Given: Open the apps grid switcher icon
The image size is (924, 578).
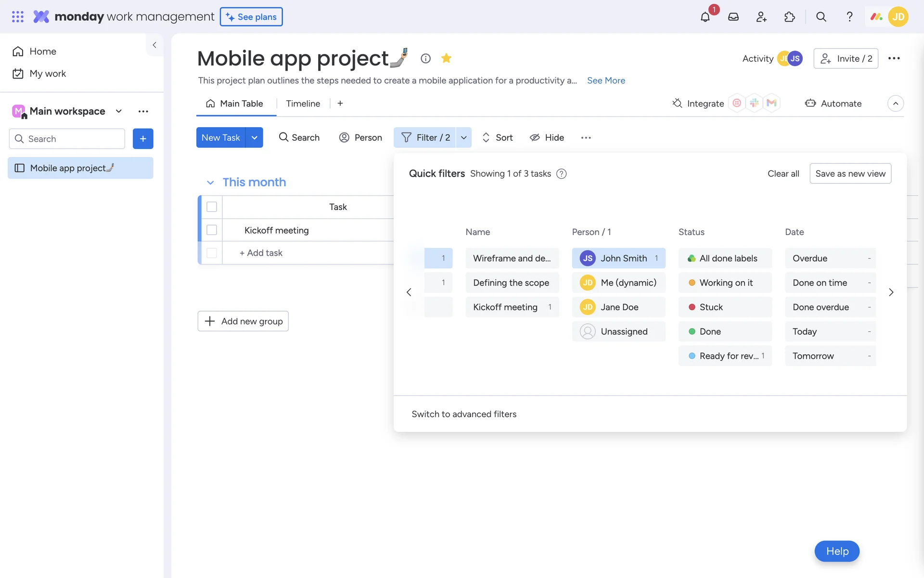Looking at the screenshot, I should pyautogui.click(x=18, y=17).
